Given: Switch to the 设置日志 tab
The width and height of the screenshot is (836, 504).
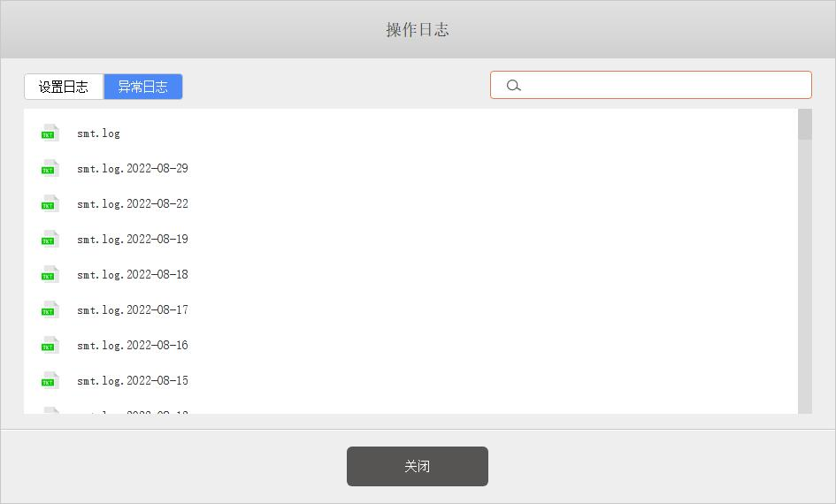Looking at the screenshot, I should pos(64,87).
